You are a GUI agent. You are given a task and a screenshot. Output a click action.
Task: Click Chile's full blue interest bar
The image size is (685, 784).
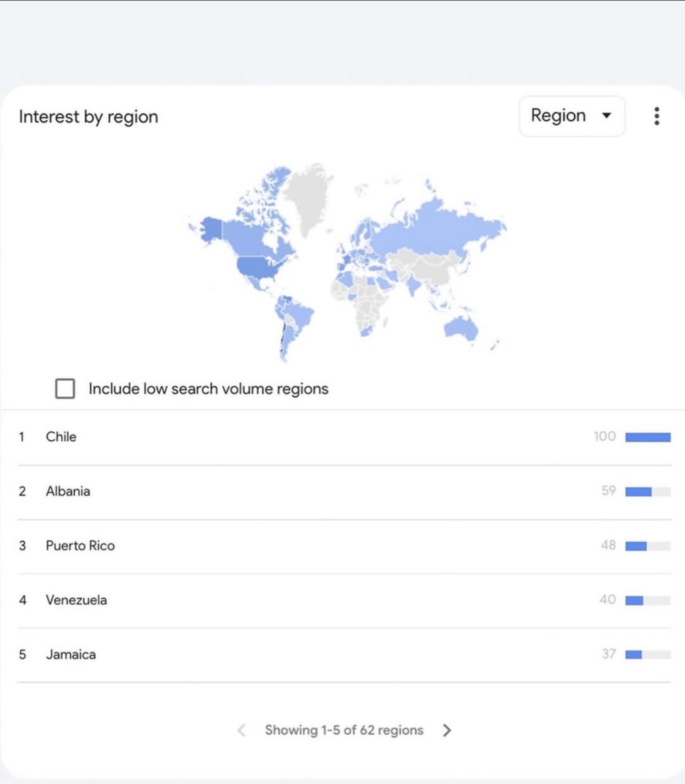[648, 437]
